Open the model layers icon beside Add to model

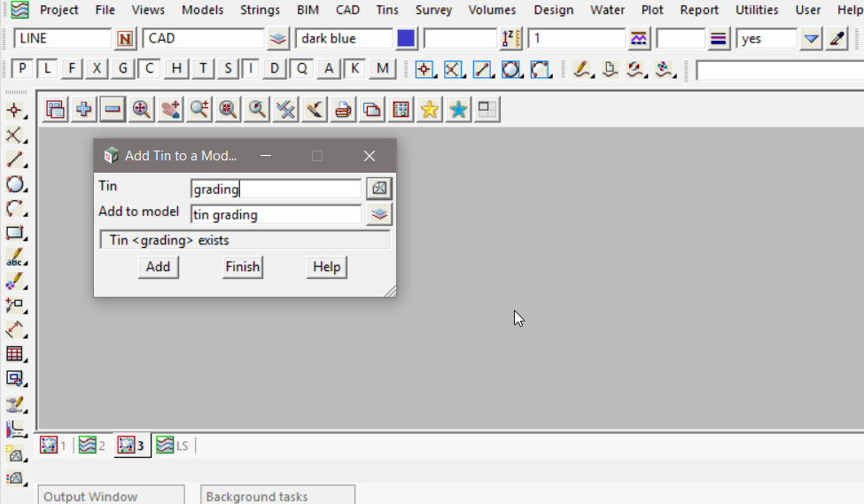(379, 214)
